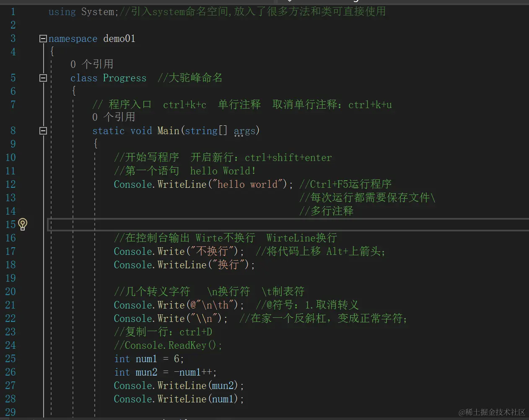This screenshot has width=529, height=420.
Task: Click 'num1' in declaration 'int num1 = 6'
Action: point(146,359)
